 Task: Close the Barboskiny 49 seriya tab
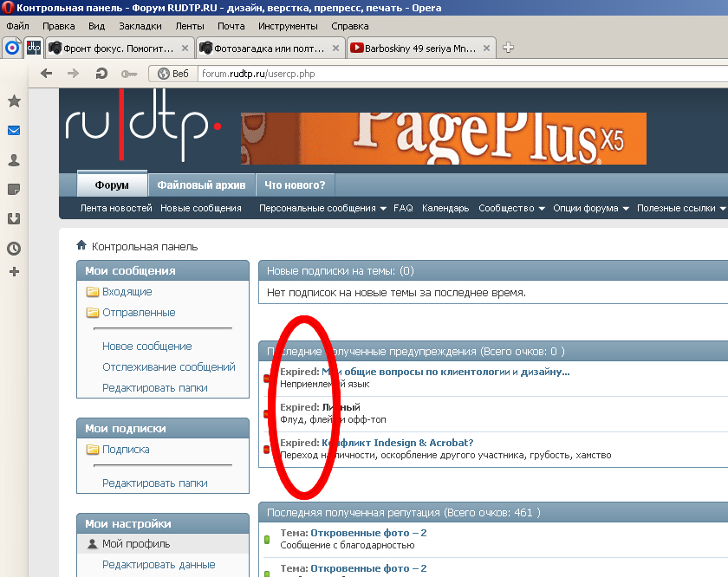point(486,48)
